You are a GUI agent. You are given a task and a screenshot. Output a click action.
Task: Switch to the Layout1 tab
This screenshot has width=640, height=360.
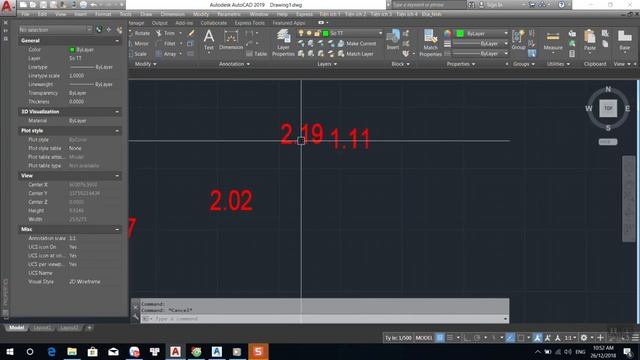[42, 328]
